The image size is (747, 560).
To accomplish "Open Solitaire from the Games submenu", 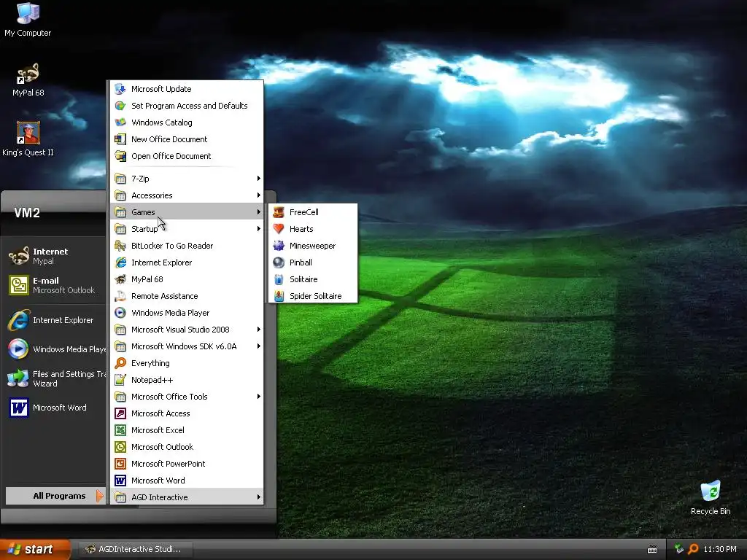I will pos(313,279).
